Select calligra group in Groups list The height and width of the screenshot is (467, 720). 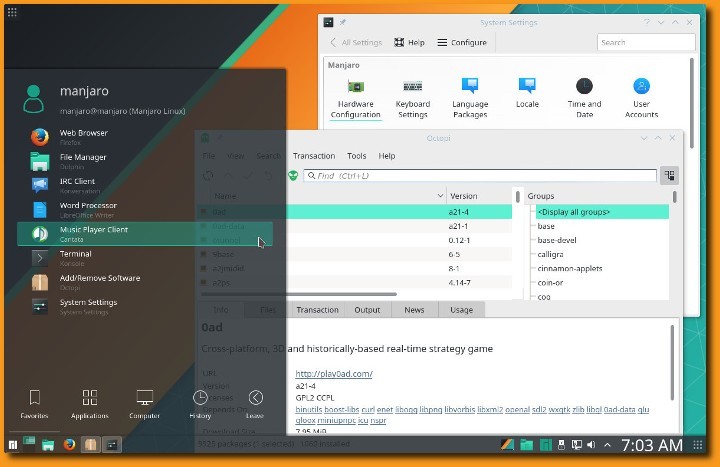(550, 254)
